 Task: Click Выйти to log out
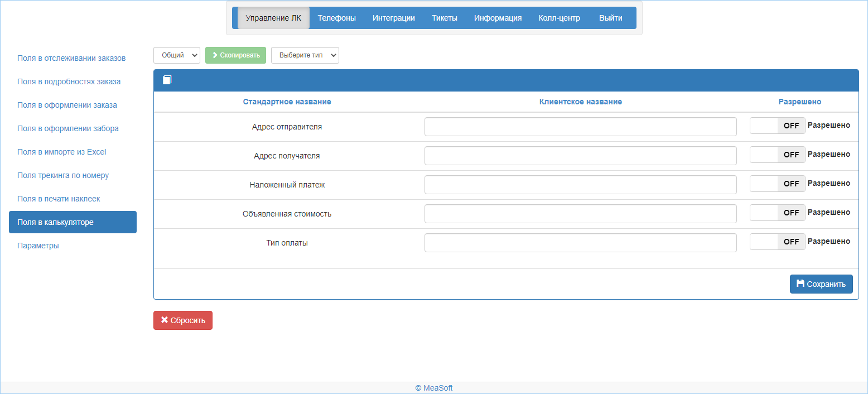coord(611,18)
